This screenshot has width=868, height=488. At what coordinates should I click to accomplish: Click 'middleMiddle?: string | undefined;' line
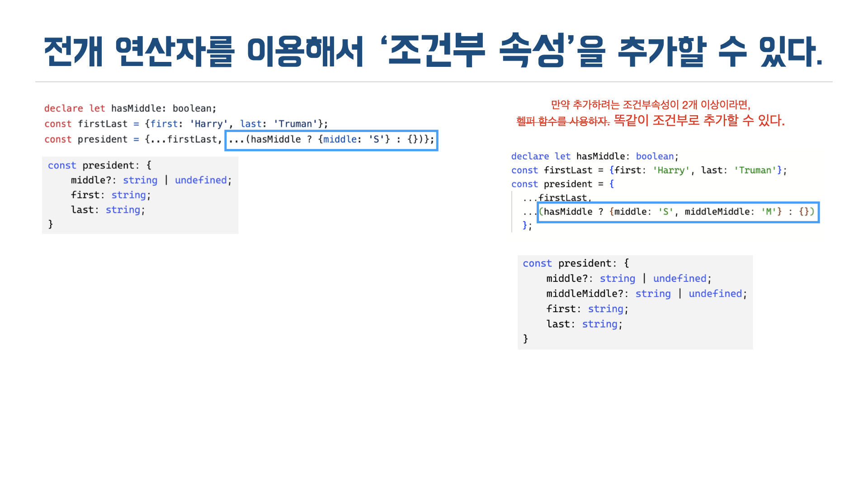pyautogui.click(x=646, y=294)
